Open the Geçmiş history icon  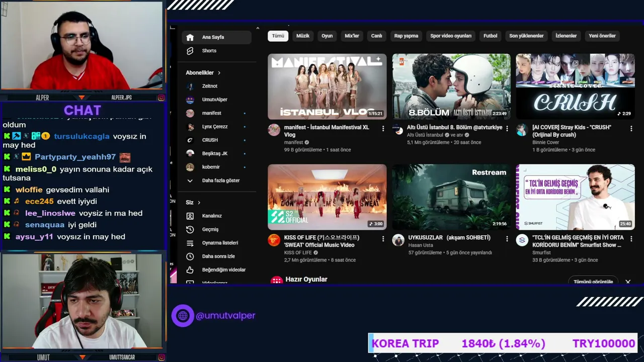point(190,229)
